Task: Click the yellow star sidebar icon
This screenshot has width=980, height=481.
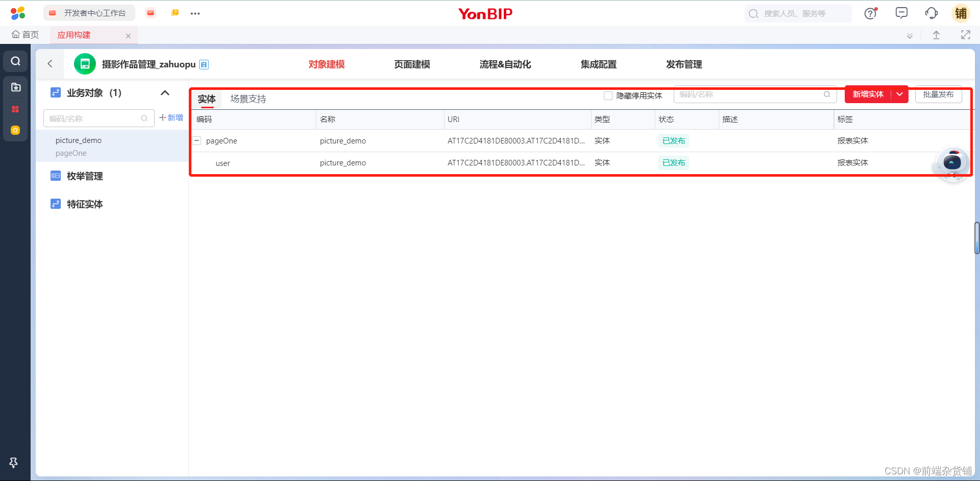Action: point(15,130)
